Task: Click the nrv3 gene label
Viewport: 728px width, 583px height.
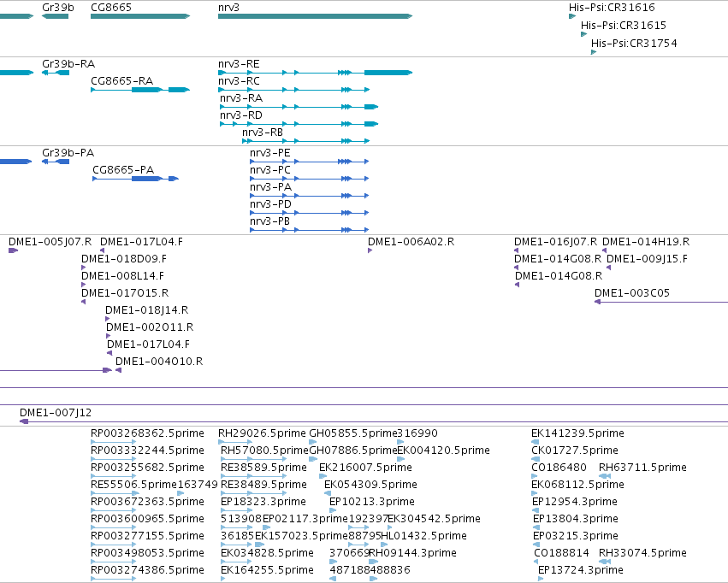Action: pos(228,8)
